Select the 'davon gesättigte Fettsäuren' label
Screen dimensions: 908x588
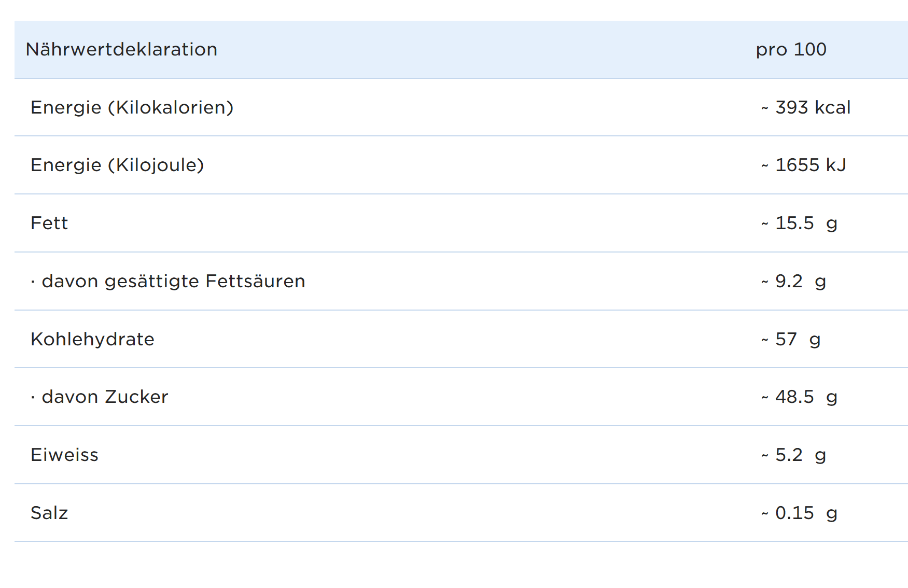click(x=173, y=282)
